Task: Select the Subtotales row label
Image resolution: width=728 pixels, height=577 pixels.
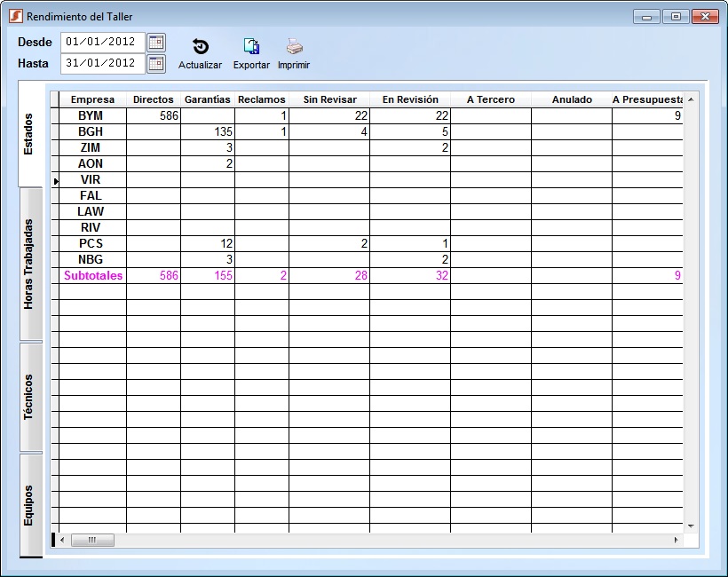Action: 93,276
